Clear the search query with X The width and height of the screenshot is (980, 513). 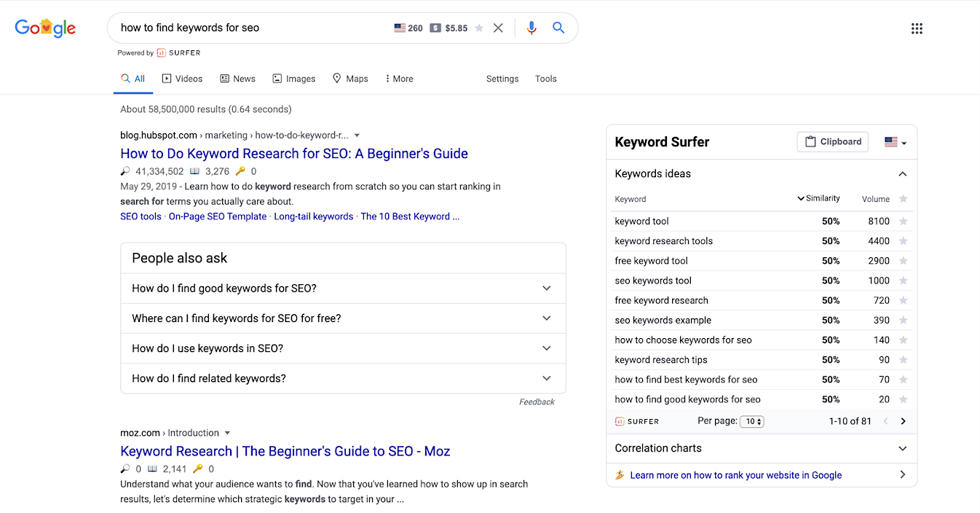coord(498,28)
